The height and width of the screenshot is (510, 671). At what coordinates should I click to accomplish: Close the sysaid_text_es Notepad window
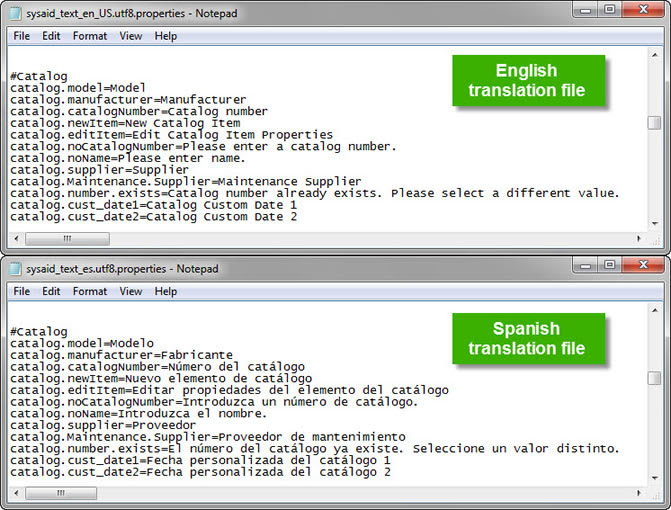(x=643, y=265)
